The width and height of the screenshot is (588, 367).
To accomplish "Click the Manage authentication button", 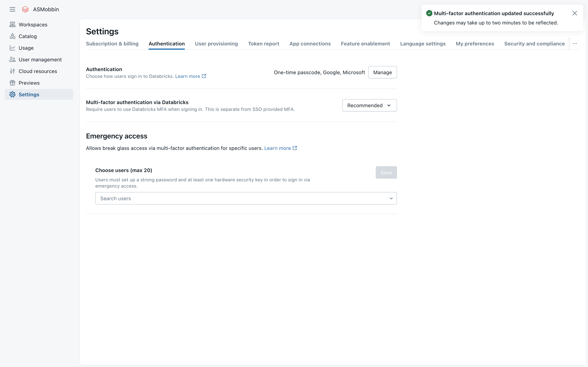I will pyautogui.click(x=382, y=72).
